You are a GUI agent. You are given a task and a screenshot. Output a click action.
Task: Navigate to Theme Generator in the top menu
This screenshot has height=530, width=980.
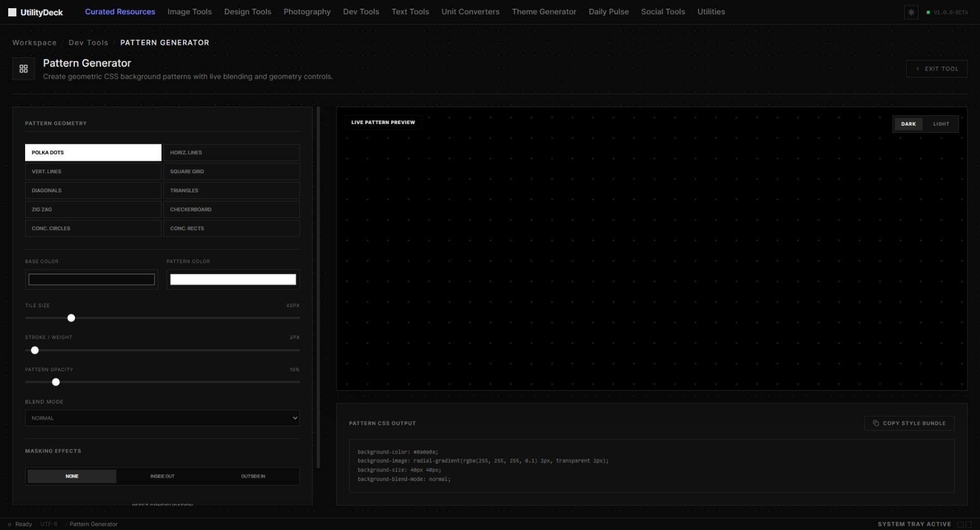(x=544, y=11)
